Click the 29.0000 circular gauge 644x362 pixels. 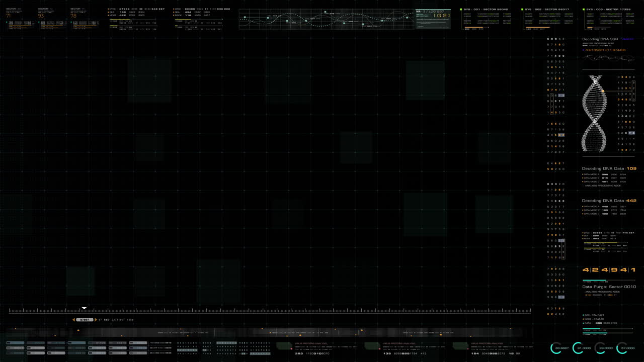pyautogui.click(x=600, y=348)
